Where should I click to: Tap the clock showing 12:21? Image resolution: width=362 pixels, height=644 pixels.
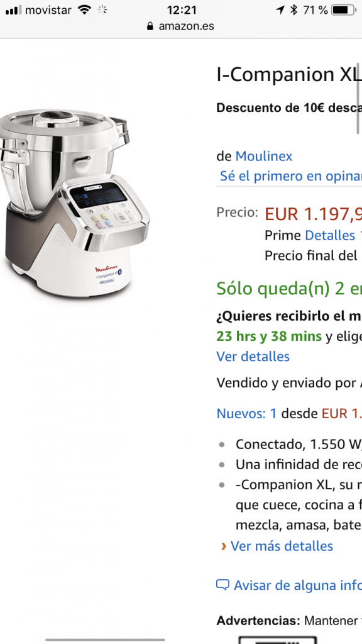click(x=182, y=10)
